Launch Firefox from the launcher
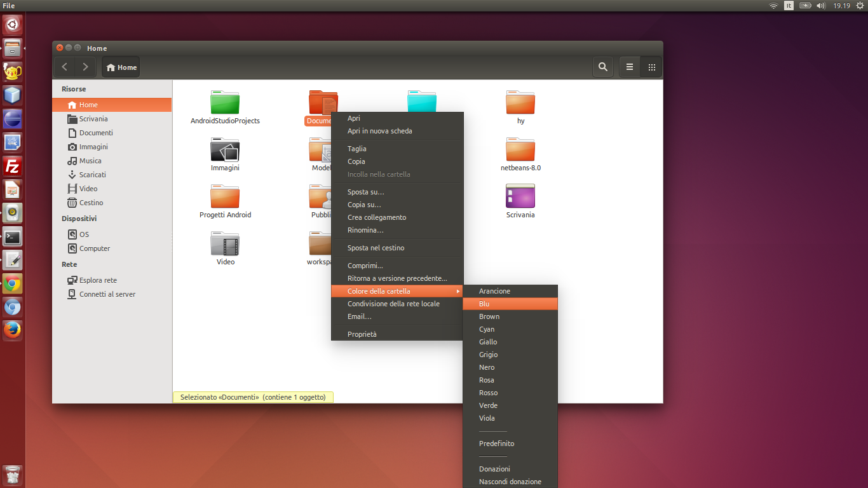868x488 pixels. coord(12,330)
